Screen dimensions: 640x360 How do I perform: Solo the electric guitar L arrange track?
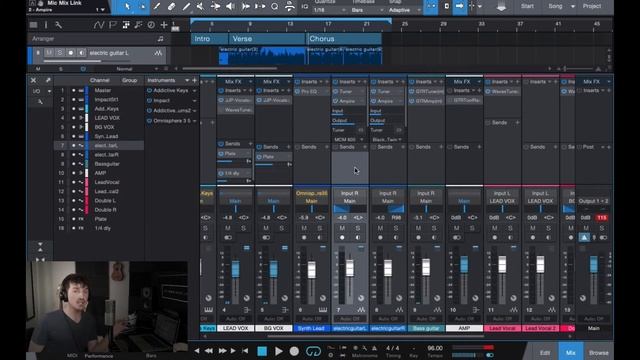(60, 53)
